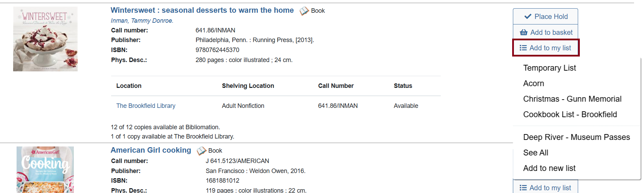Choose Temporary List from the menu

(x=549, y=68)
